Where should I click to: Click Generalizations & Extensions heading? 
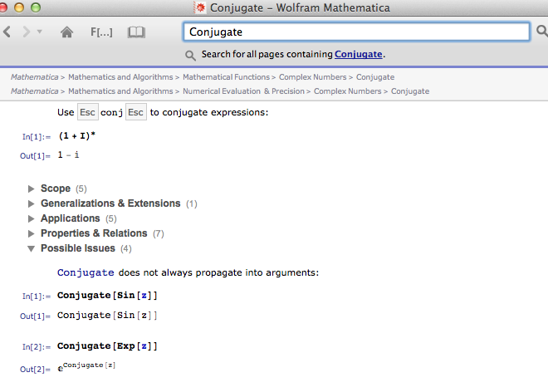[110, 203]
